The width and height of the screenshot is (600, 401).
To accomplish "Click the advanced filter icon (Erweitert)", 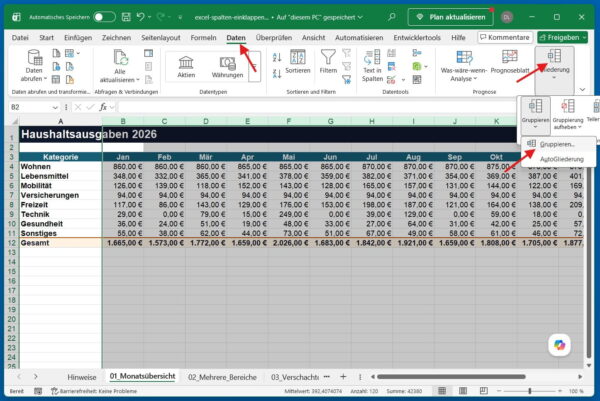I will point(347,80).
